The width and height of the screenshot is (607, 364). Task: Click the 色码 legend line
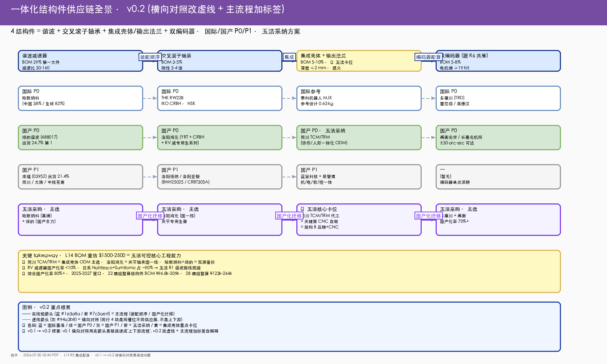point(110,325)
